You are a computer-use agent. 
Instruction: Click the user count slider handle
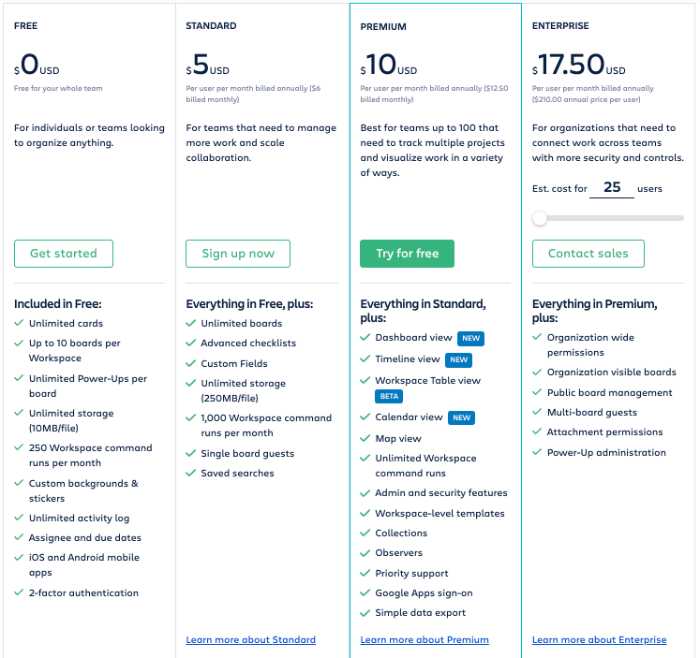pyautogui.click(x=540, y=218)
